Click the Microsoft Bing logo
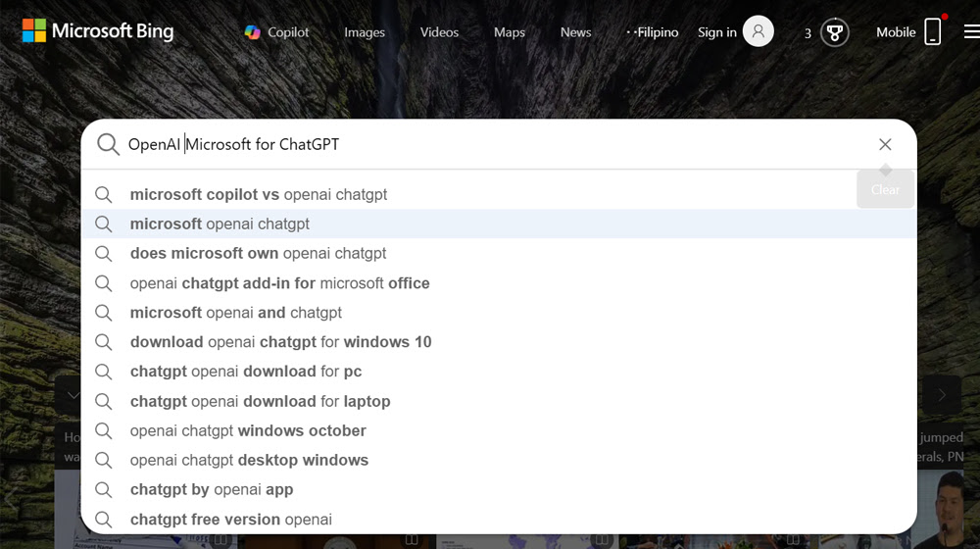Viewport: 980px width, 549px height. click(97, 30)
